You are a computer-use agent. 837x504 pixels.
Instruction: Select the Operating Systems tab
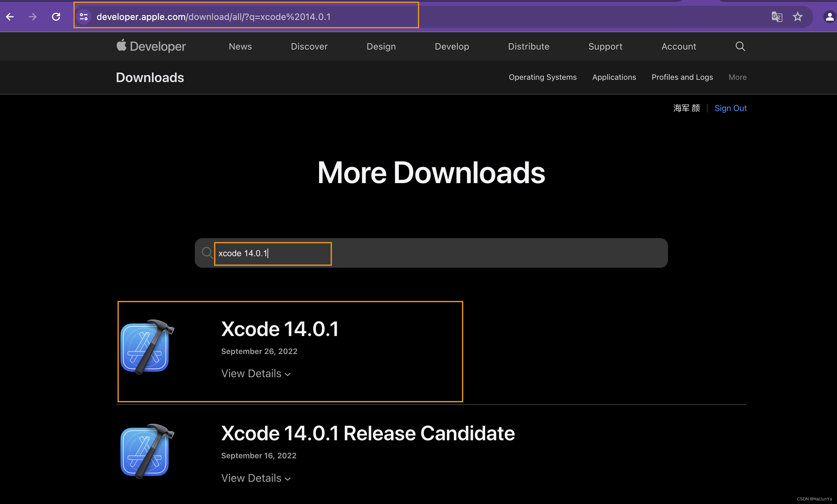pos(542,77)
